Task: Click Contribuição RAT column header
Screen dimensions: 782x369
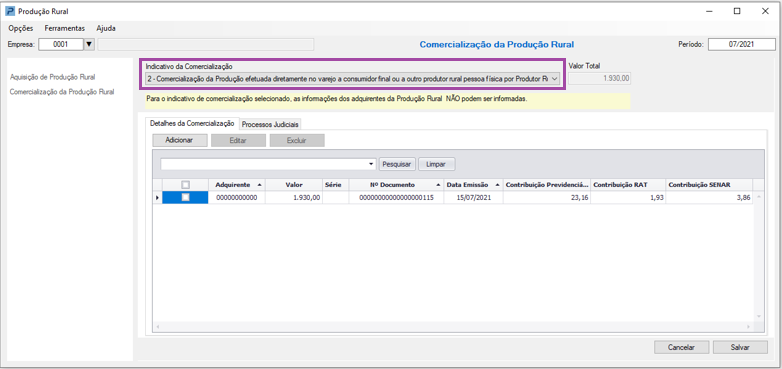Action: coord(628,184)
